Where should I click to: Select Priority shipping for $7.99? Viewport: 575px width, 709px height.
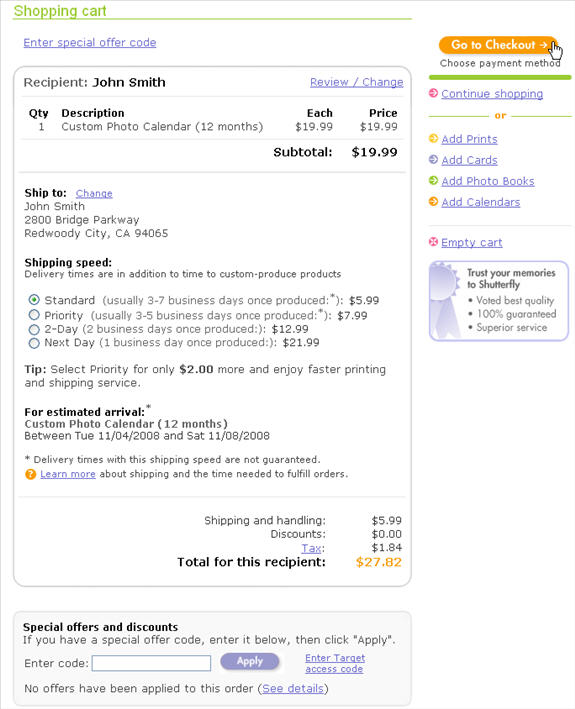(34, 315)
